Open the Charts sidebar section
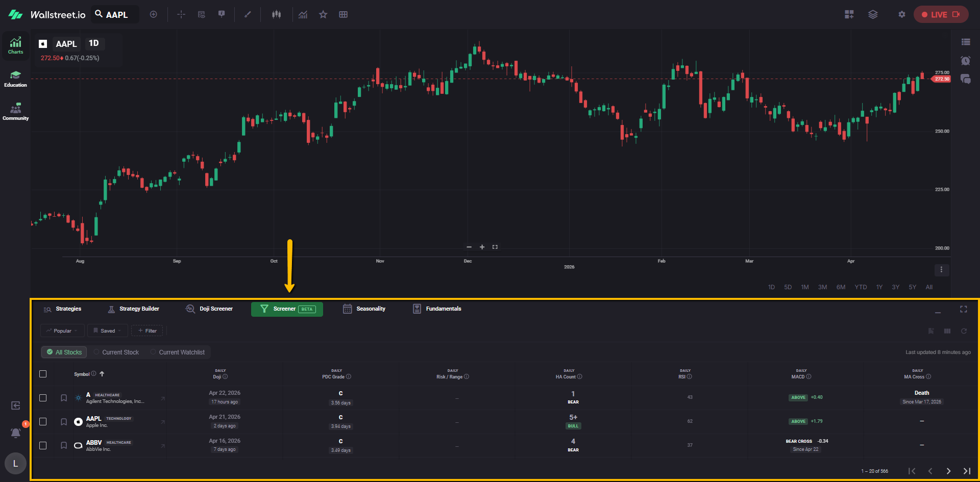The width and height of the screenshot is (980, 482). pyautogui.click(x=15, y=45)
